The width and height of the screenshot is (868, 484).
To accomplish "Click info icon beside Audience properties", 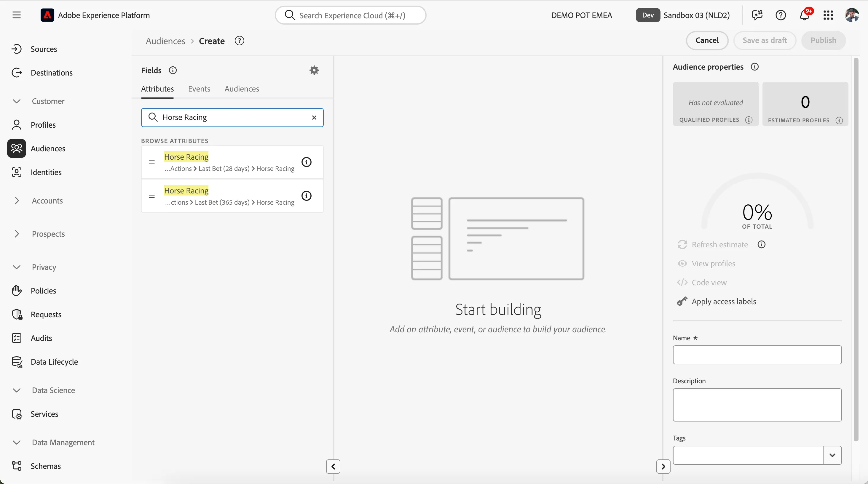I will (x=754, y=67).
